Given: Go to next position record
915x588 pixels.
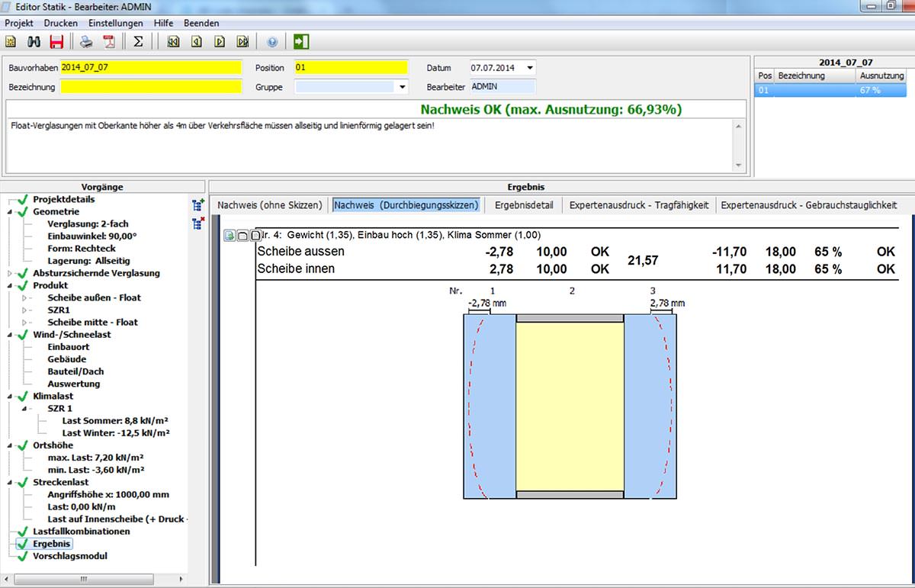Looking at the screenshot, I should click(x=220, y=41).
